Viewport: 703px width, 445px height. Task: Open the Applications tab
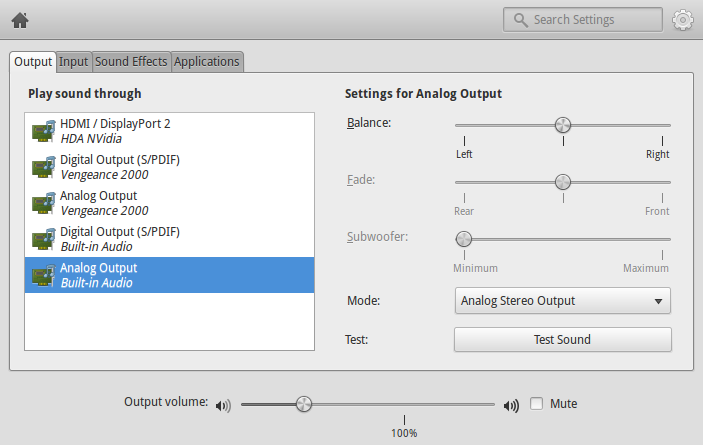(x=207, y=61)
